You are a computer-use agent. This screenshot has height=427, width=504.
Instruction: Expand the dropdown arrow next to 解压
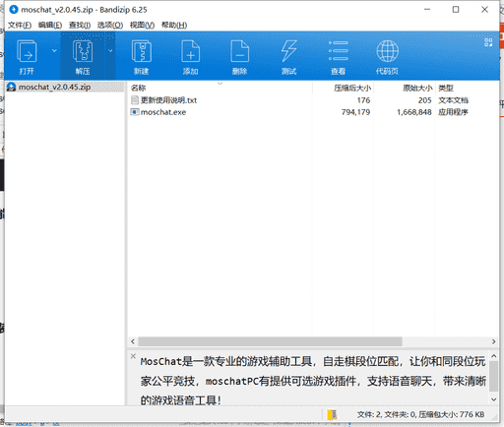click(110, 50)
